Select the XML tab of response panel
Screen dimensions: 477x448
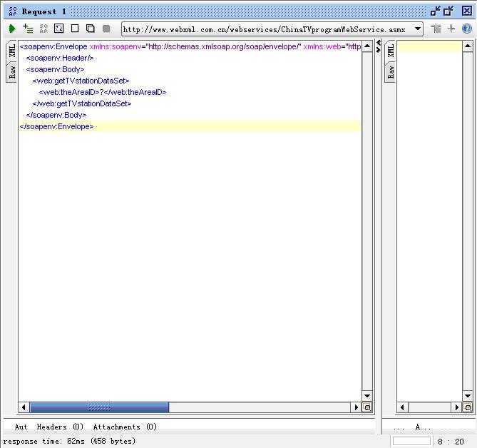point(391,51)
